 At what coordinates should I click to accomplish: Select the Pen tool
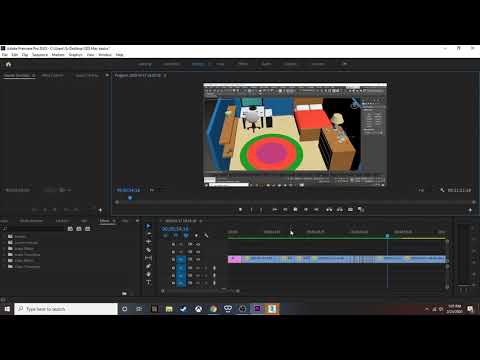(148, 266)
